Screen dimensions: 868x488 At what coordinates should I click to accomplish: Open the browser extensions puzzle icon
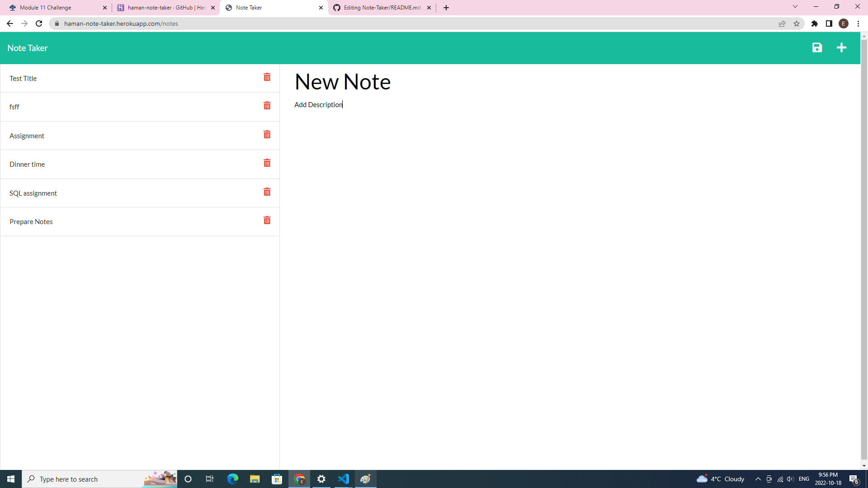click(815, 23)
